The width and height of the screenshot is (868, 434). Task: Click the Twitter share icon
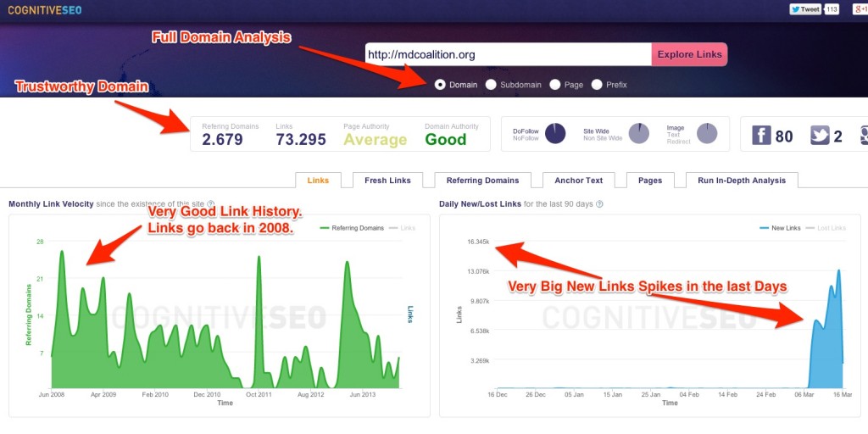tap(820, 135)
